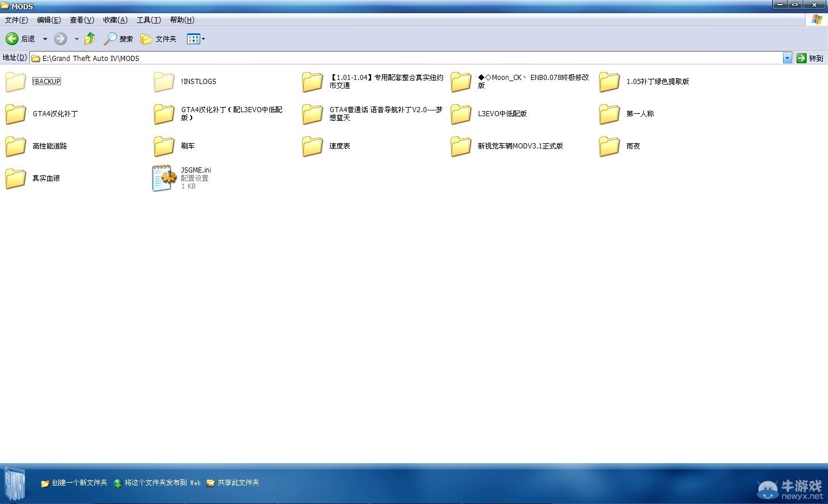Select the GTA4普通话语音导航补丁 folder icon
This screenshot has width=828, height=504.
coord(312,114)
